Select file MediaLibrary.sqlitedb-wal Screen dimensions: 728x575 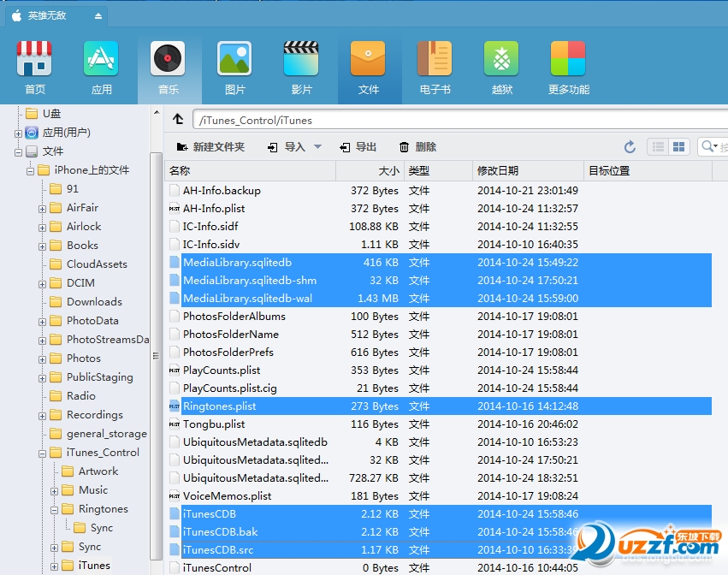(438, 298)
